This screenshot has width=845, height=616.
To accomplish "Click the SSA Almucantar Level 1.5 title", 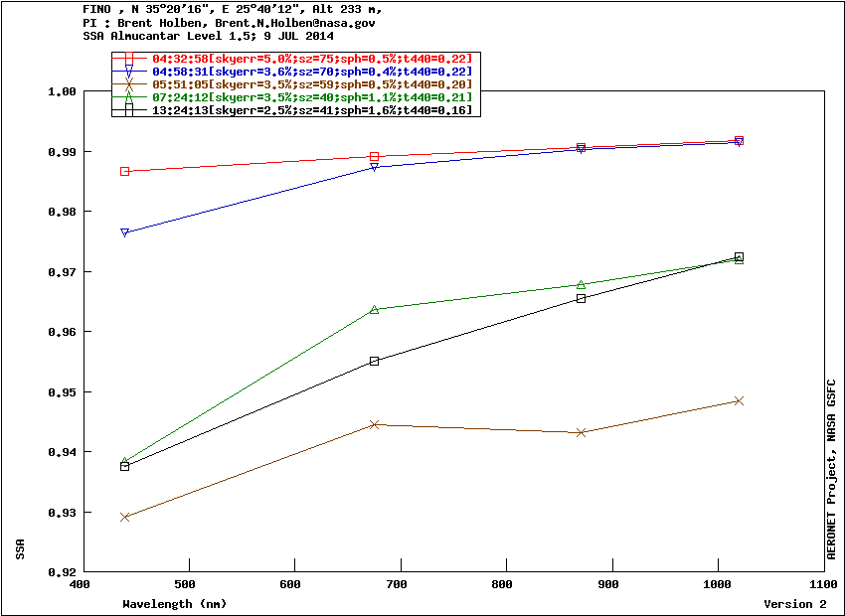I will [154, 35].
